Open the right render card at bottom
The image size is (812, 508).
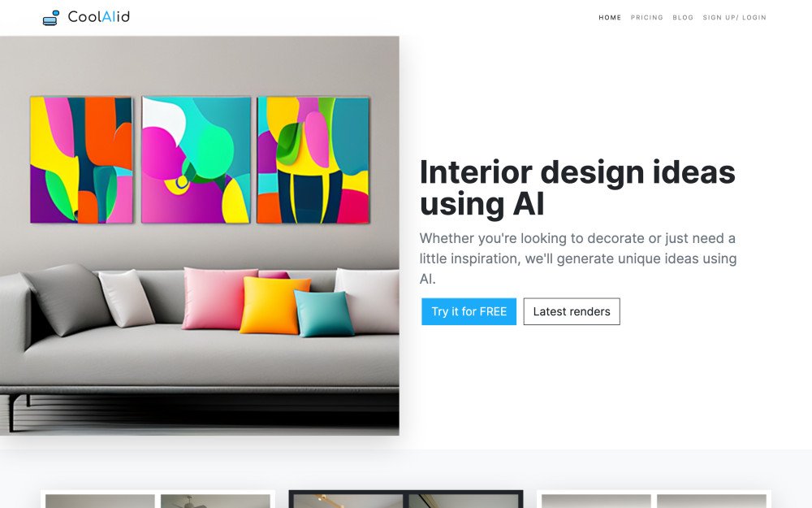(x=654, y=499)
